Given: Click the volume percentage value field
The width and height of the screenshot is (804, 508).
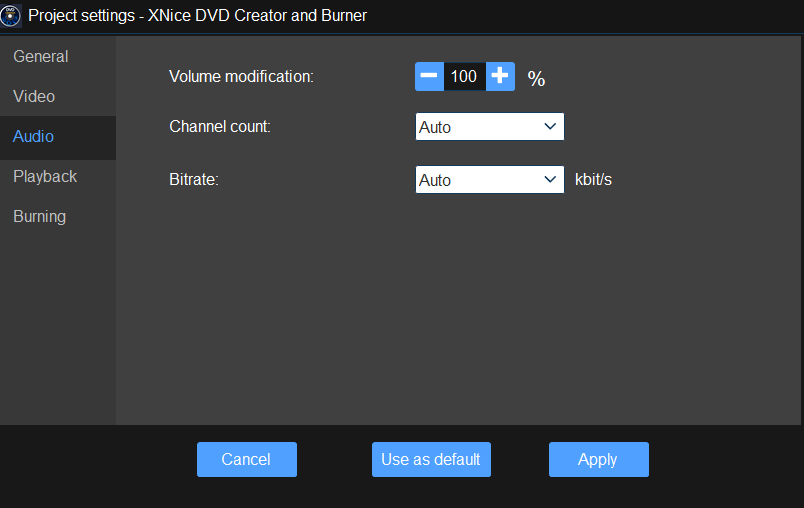Looking at the screenshot, I should [464, 76].
